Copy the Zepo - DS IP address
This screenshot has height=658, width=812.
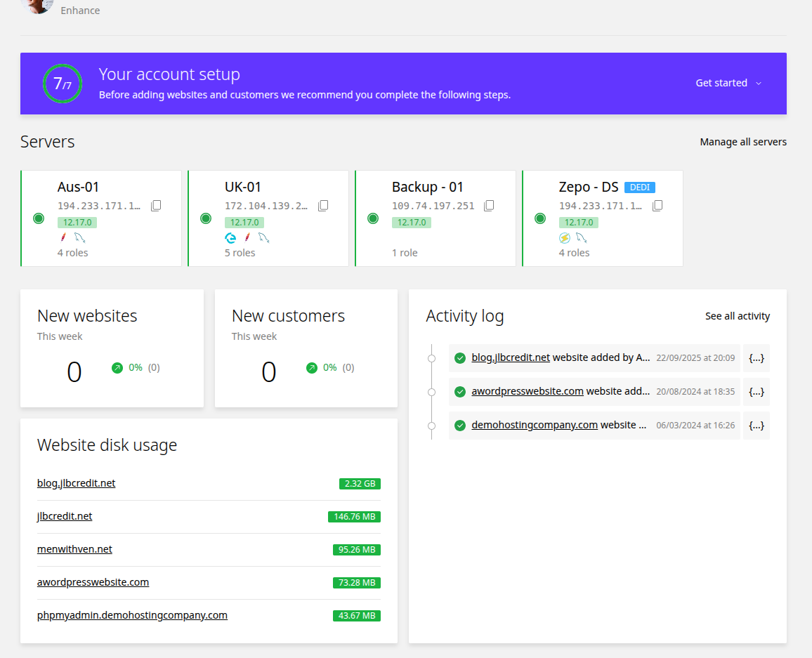(657, 206)
